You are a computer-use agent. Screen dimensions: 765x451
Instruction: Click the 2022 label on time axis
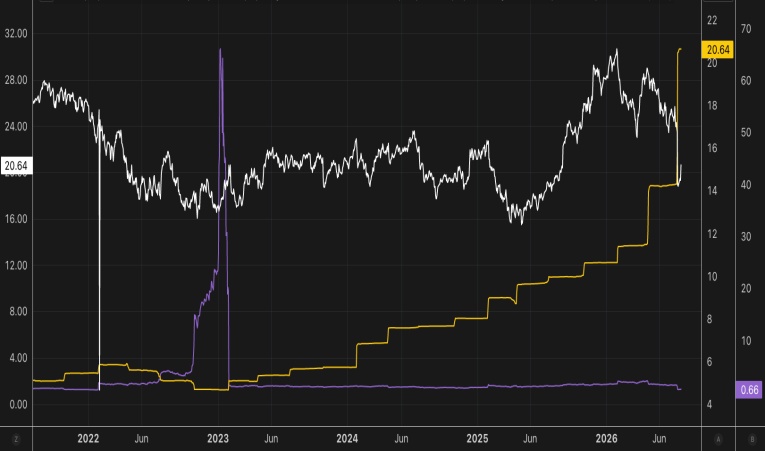(x=88, y=438)
